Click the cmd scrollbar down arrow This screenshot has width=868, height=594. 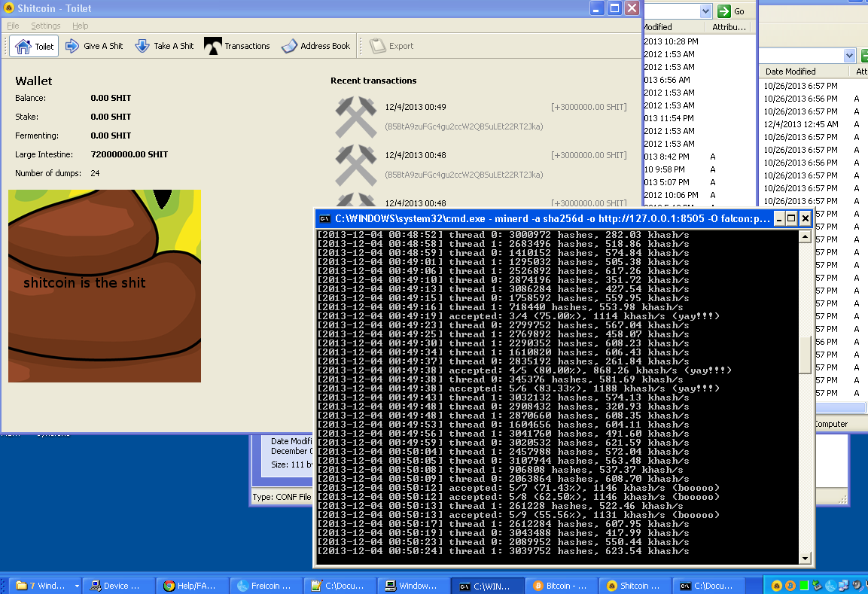click(x=806, y=558)
